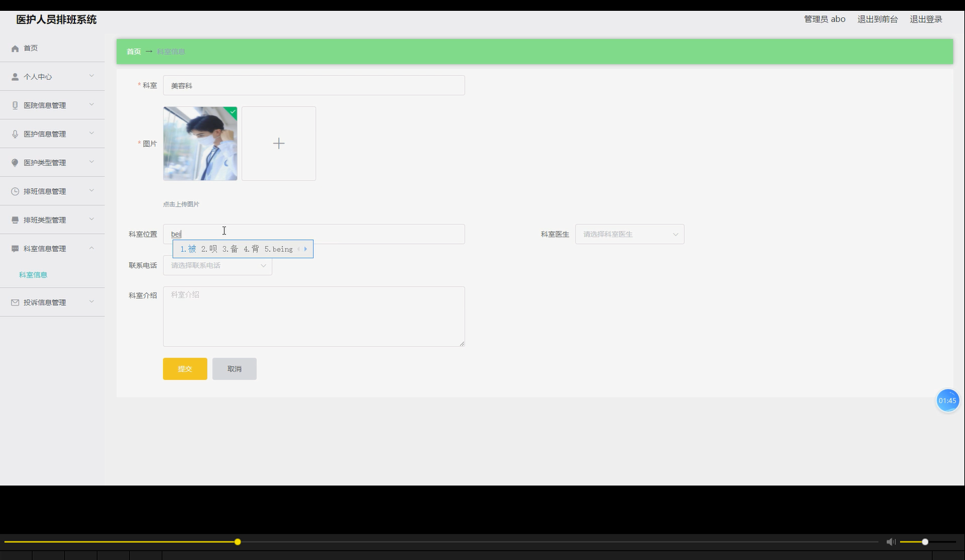Collapse the 科室信息管理 menu chevron
965x560 pixels.
[x=92, y=248]
